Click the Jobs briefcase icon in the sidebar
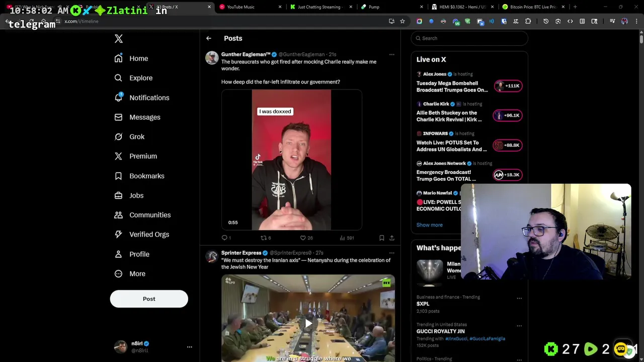644x362 pixels. 118,196
